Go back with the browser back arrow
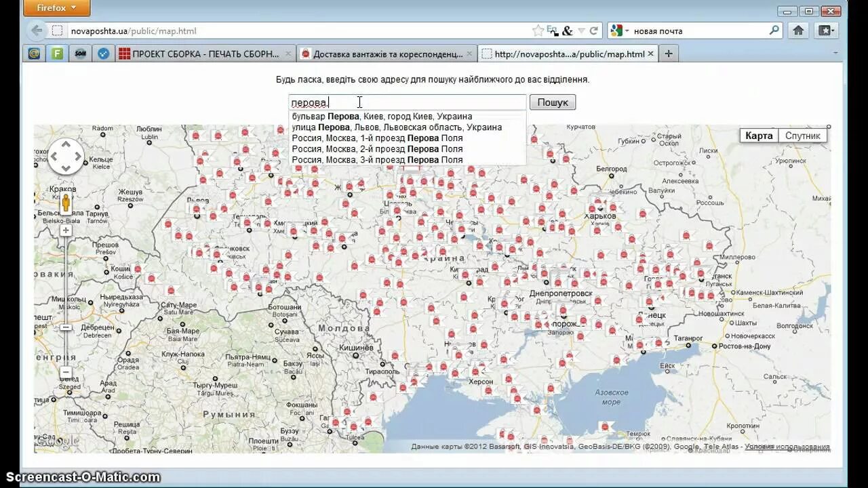Screen dimensions: 868x488 click(37, 30)
